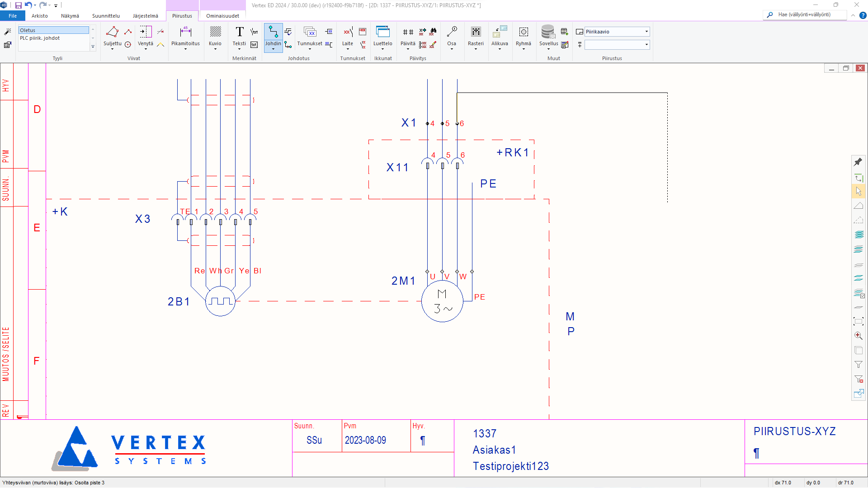Toggle the filter funnel icon in sidebar
This screenshot has width=868, height=488.
click(x=859, y=365)
